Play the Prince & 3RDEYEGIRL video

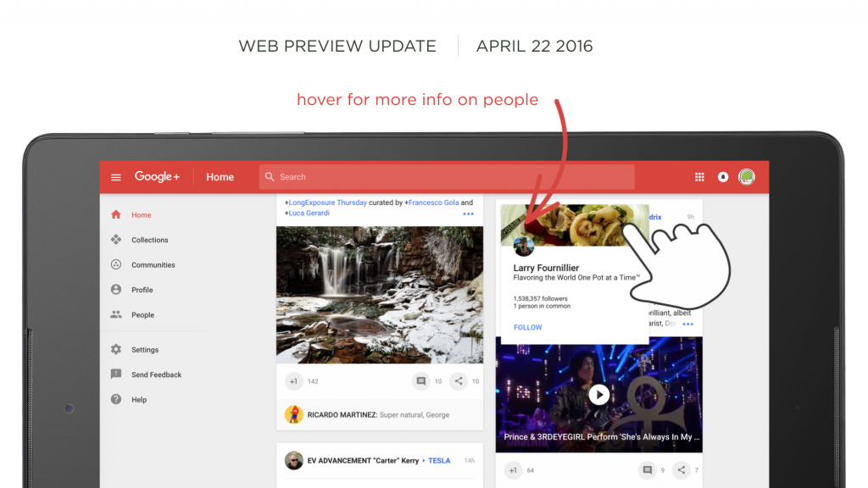coord(599,395)
